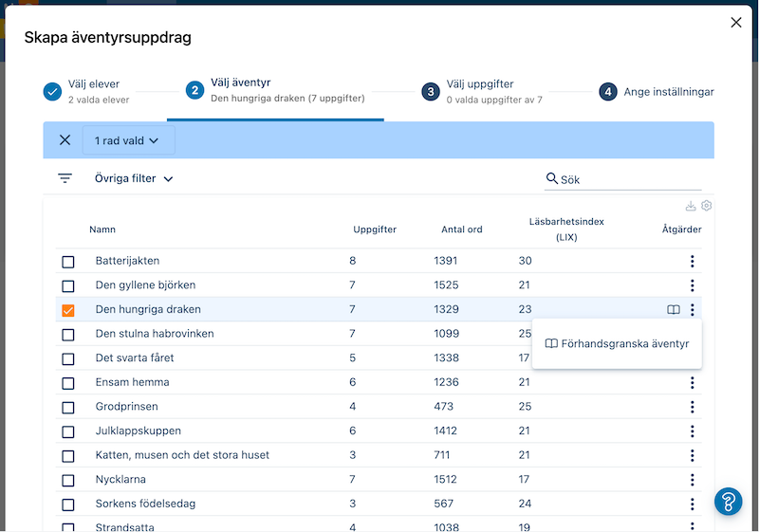Switch to step 3 Välj uppgifter

(x=482, y=91)
